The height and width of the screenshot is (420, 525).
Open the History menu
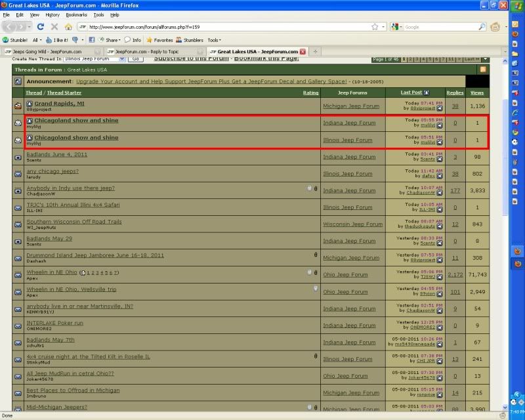click(52, 14)
